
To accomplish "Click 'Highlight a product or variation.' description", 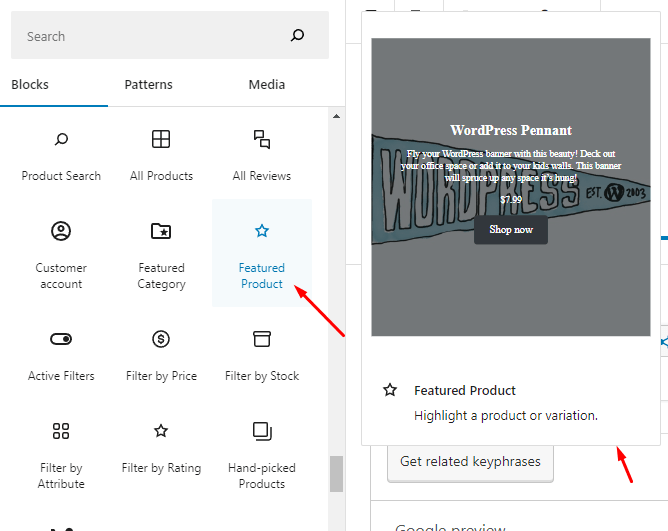I will click(x=506, y=415).
